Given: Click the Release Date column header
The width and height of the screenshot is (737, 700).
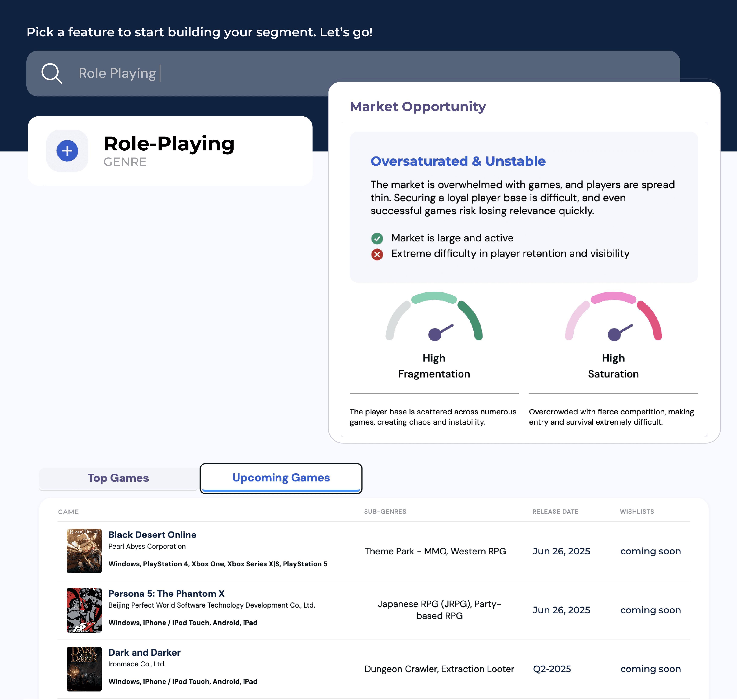Looking at the screenshot, I should 555,512.
